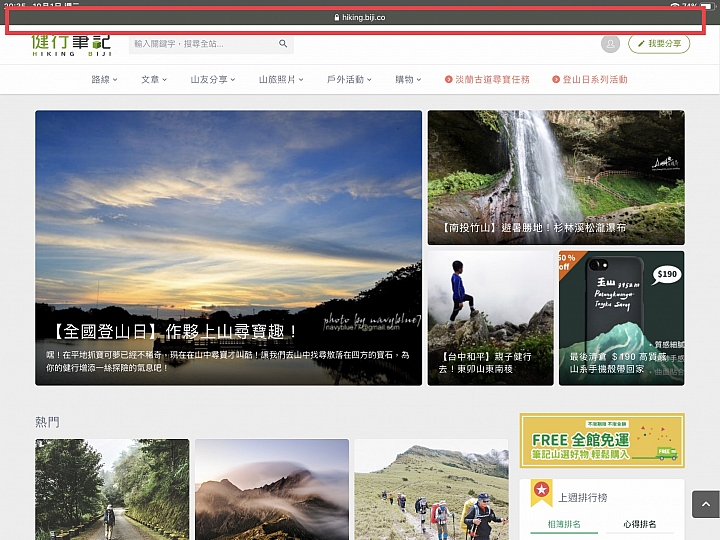720x540 pixels.
Task: Select the 相簿排名 tab
Action: click(564, 524)
